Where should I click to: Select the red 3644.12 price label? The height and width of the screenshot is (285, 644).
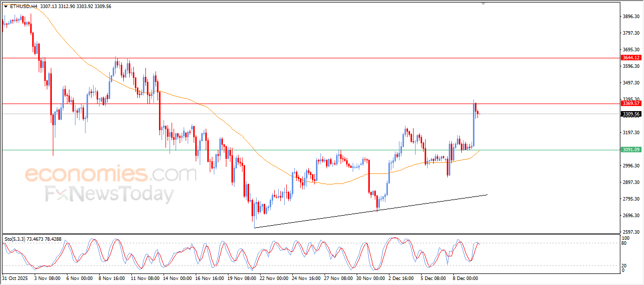(630, 58)
